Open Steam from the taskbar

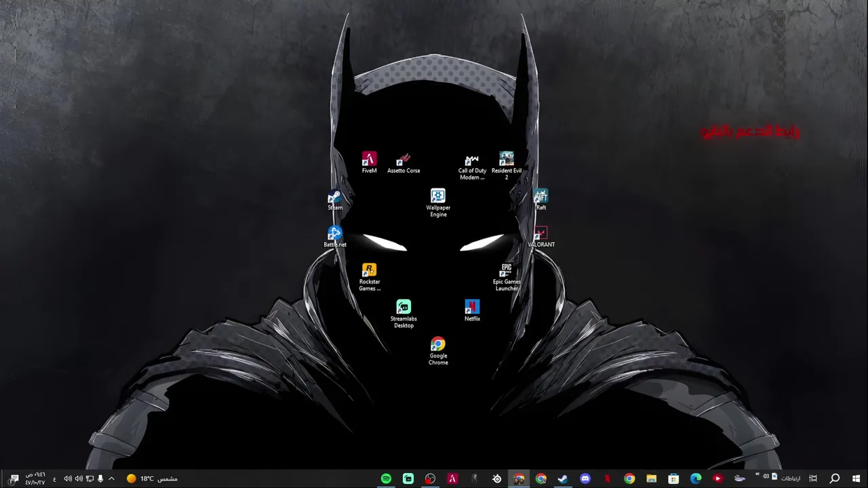click(563, 479)
